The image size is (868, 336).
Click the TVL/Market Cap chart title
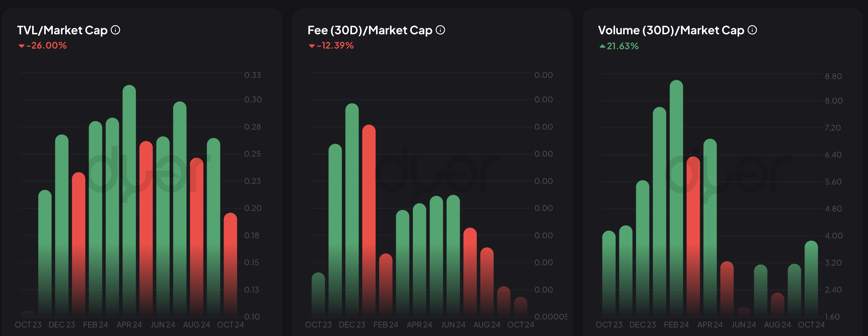pyautogui.click(x=62, y=30)
